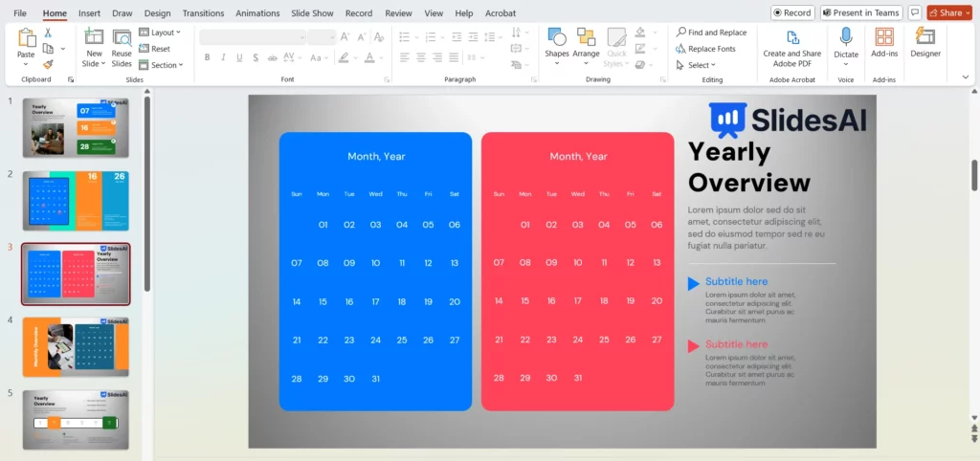Align text right
The height and width of the screenshot is (461, 980).
437,57
